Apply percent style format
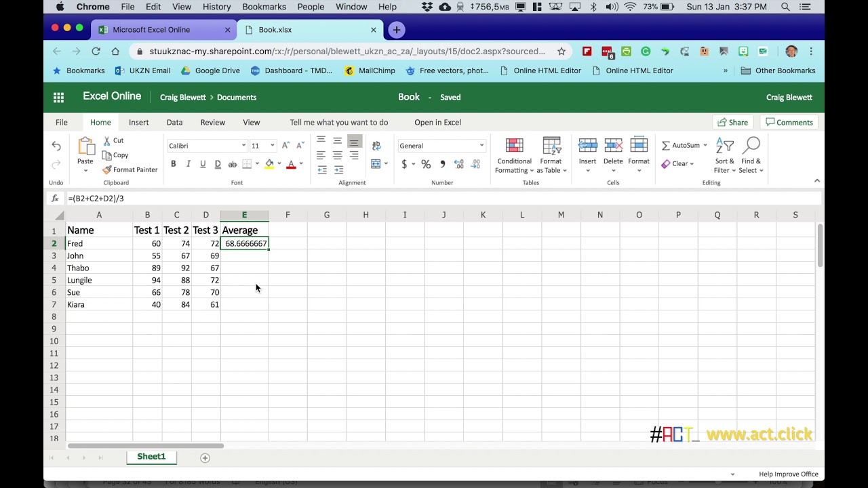The width and height of the screenshot is (868, 488). pyautogui.click(x=426, y=164)
